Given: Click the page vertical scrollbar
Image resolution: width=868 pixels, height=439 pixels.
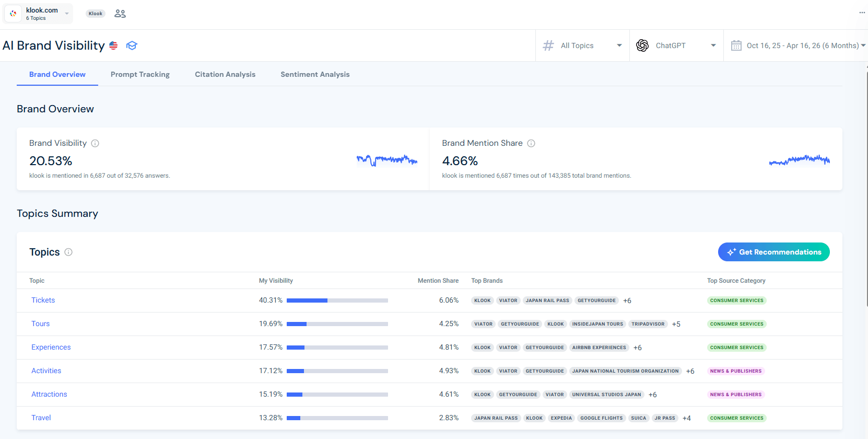Looking at the screenshot, I should pyautogui.click(x=867, y=188).
